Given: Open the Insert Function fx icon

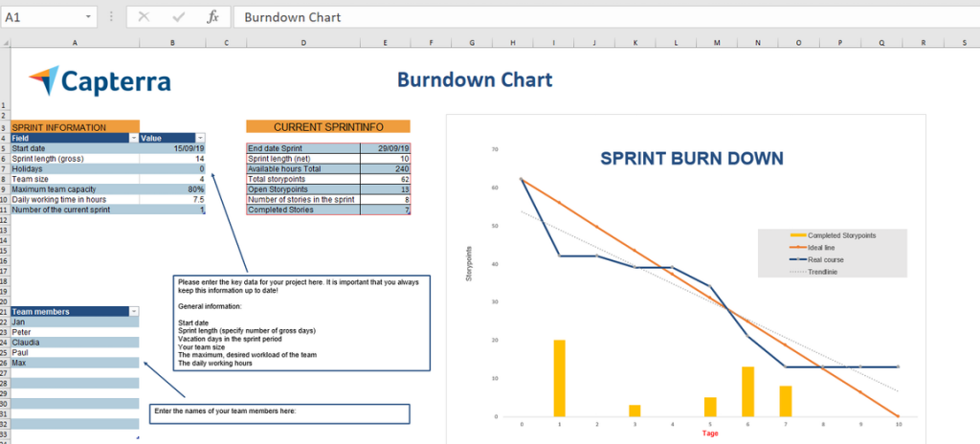Looking at the screenshot, I should click(x=213, y=17).
